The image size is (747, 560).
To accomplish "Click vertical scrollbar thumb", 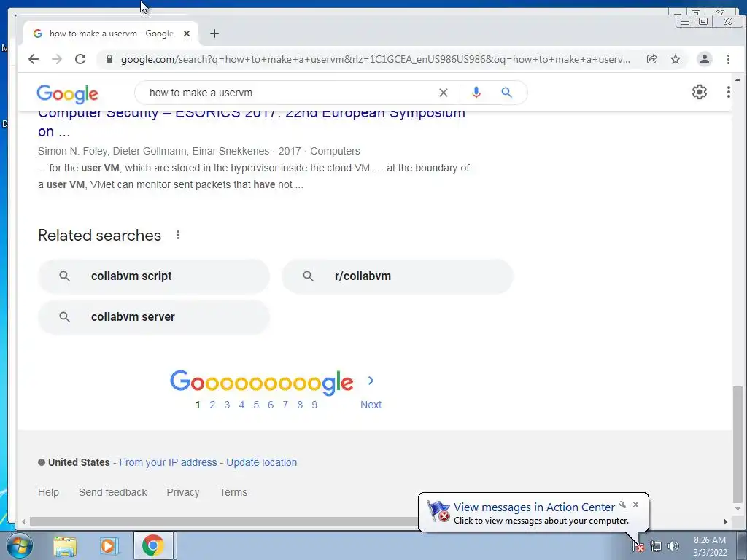I will [738, 444].
